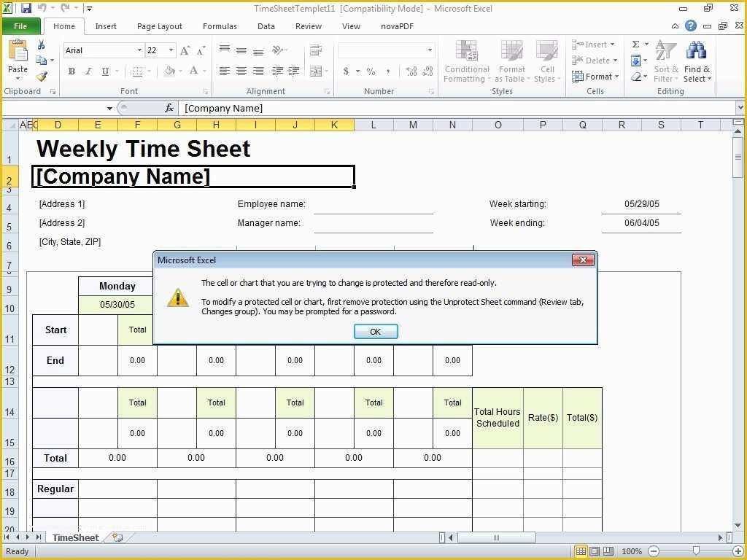Click the Middle Align icon
747x560 pixels.
(x=241, y=50)
